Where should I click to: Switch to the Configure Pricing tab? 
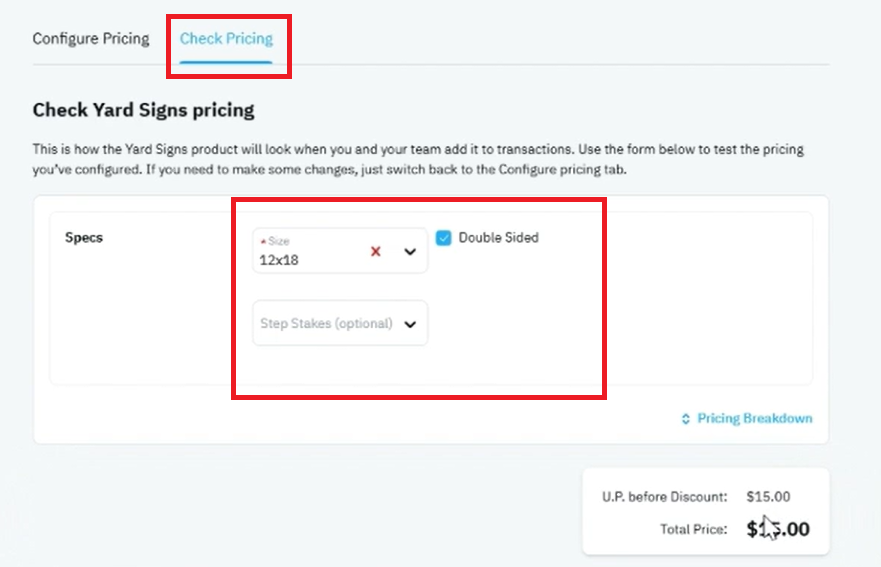(91, 39)
